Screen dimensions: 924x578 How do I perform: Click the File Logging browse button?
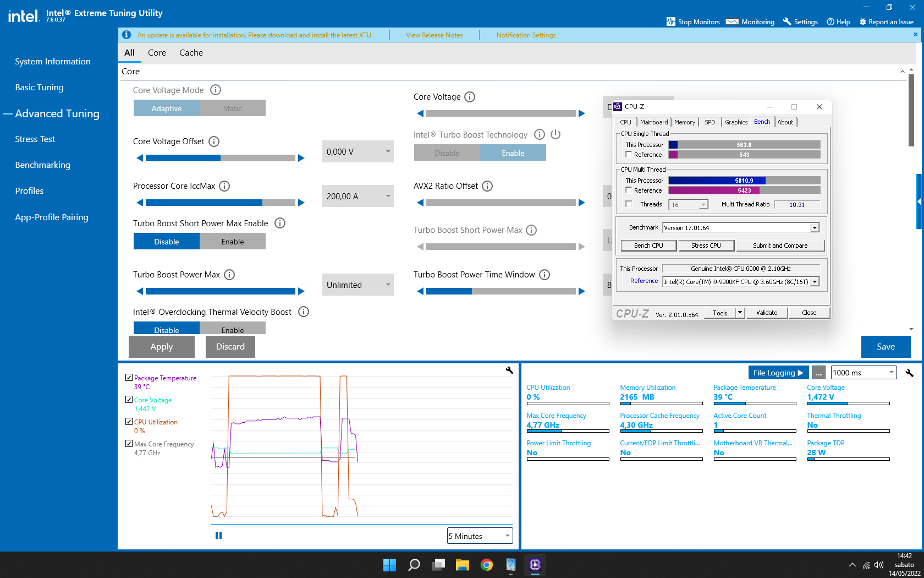click(818, 373)
